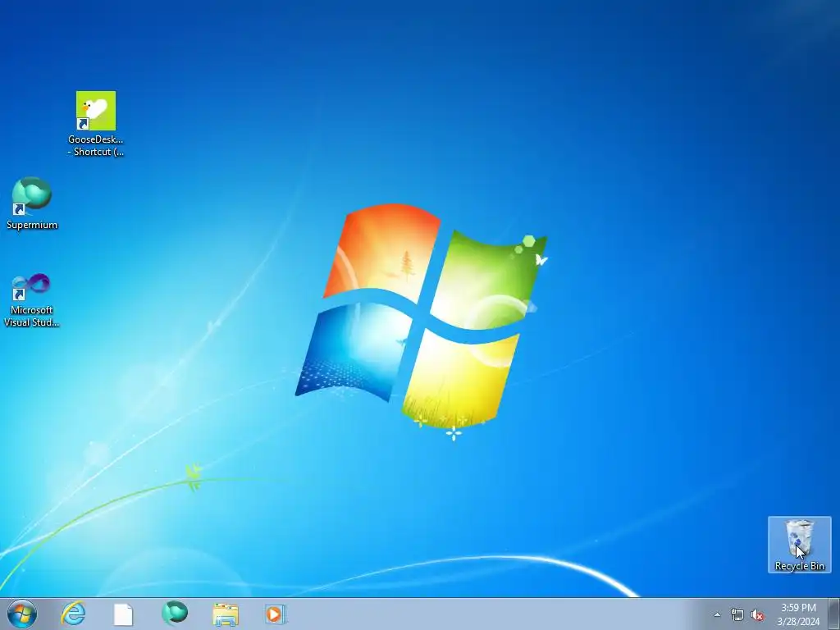Open Windows Media Player from taskbar

coord(276,614)
